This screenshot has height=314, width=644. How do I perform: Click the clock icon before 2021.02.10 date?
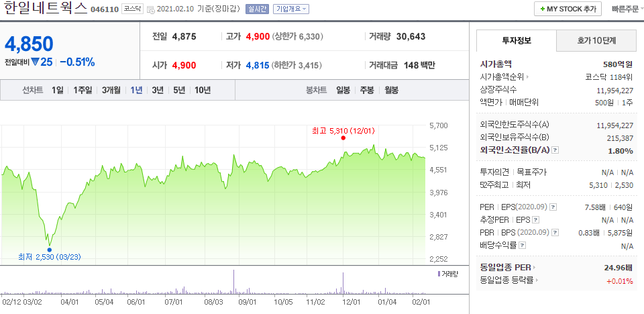pyautogui.click(x=151, y=9)
